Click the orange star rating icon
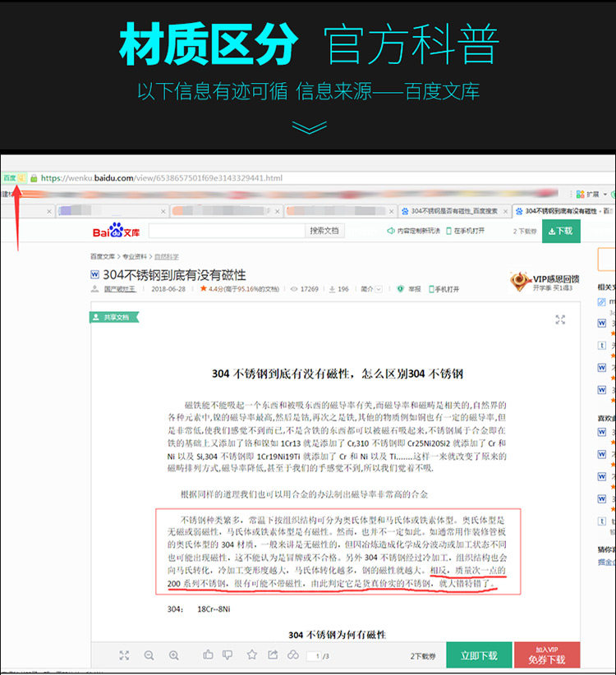Screen dimensions: 616x675 [203, 288]
